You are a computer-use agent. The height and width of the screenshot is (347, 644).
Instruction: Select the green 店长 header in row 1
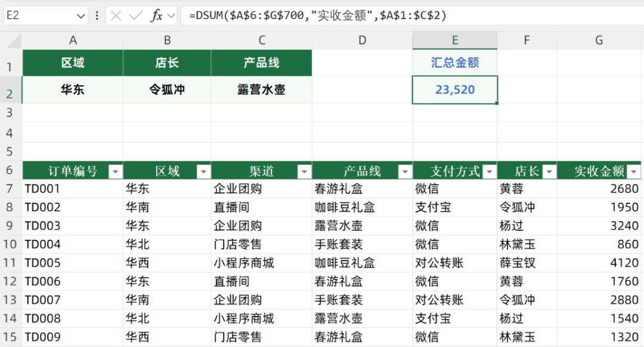pyautogui.click(x=167, y=63)
